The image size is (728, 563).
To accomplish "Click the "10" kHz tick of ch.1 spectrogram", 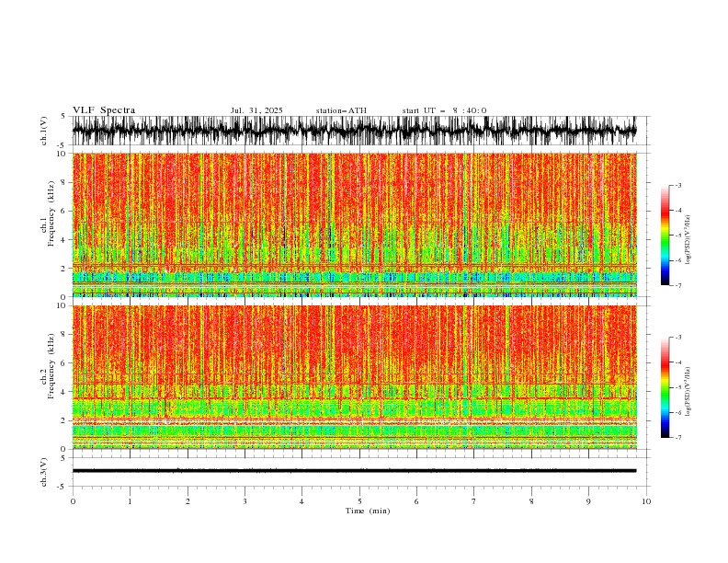I will (63, 154).
